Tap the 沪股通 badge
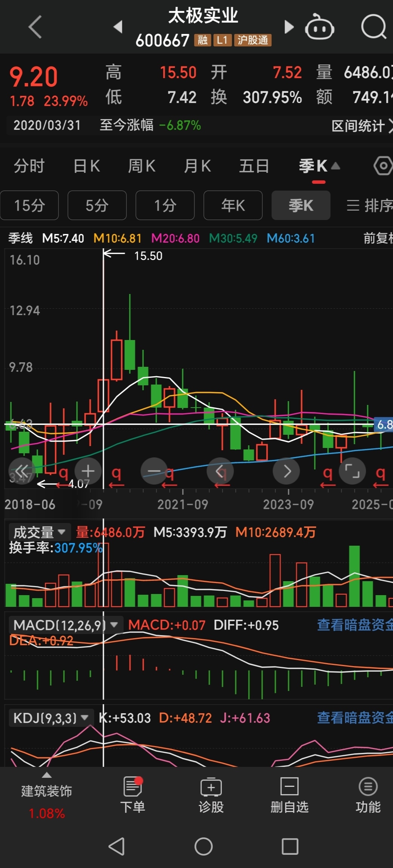Screen dimensions: 393x868 point(253,40)
